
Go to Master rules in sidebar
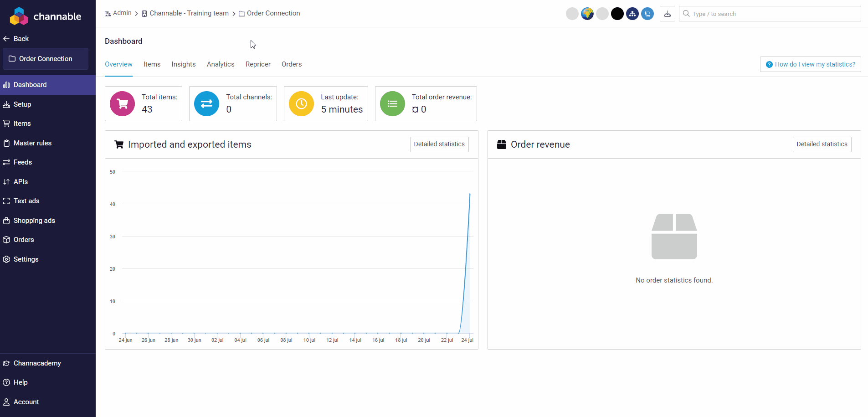point(32,143)
